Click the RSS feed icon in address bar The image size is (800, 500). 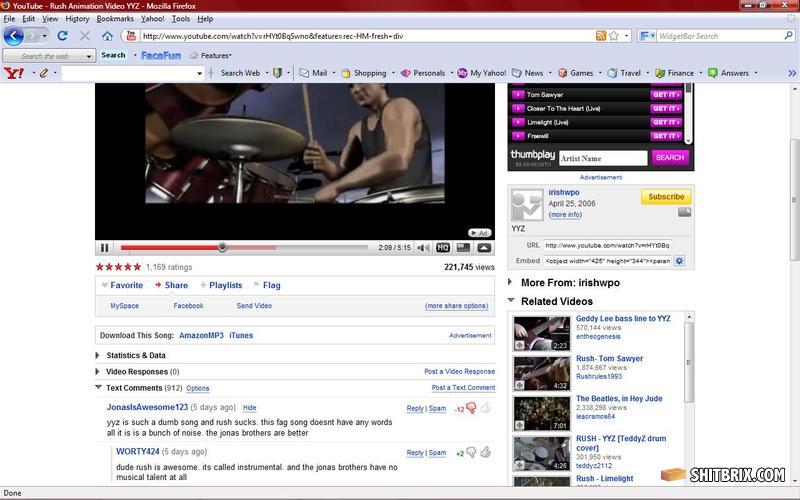[x=601, y=36]
